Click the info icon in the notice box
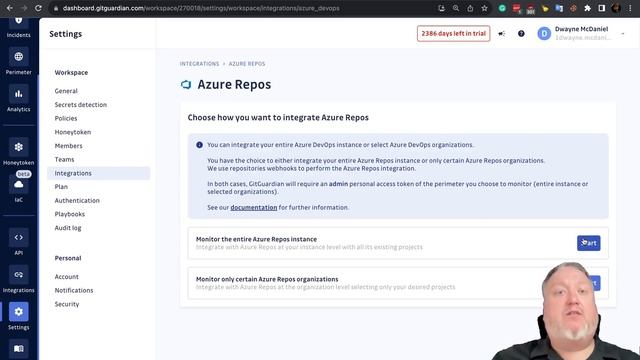The image size is (640, 360). 200,145
